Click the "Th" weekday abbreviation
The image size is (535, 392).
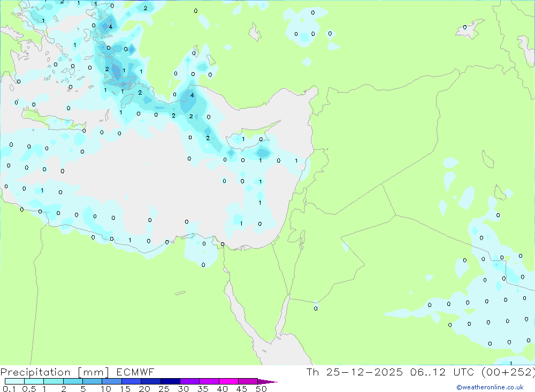[312, 372]
